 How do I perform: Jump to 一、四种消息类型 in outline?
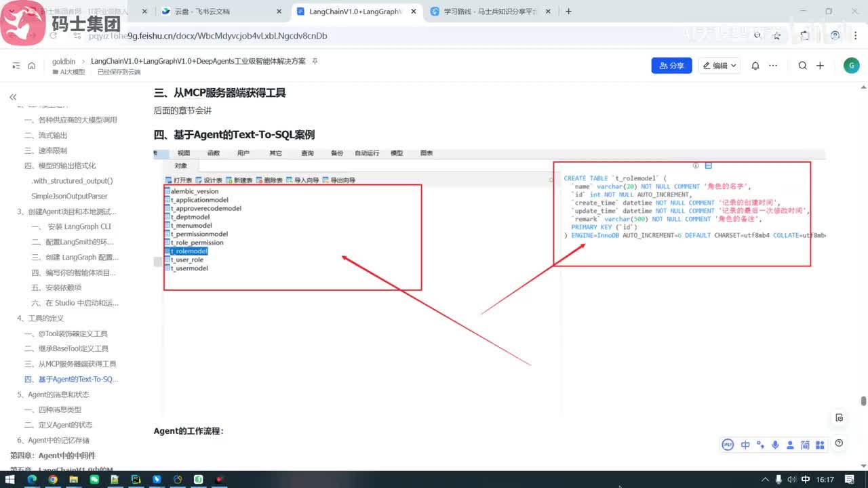click(x=52, y=409)
